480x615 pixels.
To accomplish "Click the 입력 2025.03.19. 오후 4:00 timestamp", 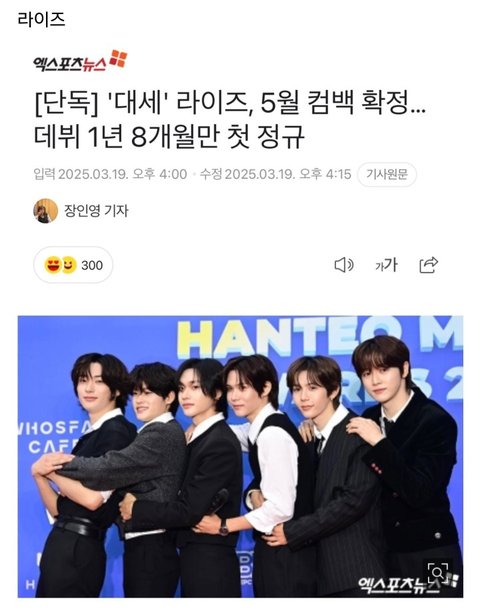I will tap(110, 174).
